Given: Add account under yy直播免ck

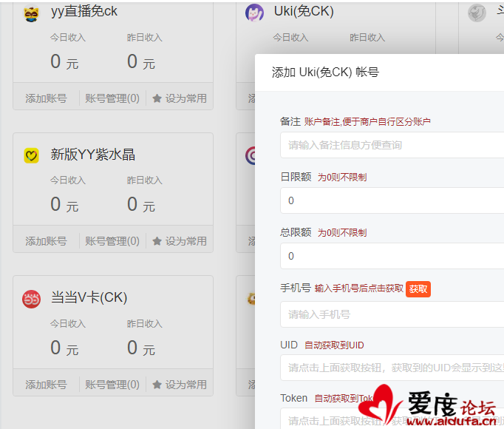Looking at the screenshot, I should [x=46, y=98].
